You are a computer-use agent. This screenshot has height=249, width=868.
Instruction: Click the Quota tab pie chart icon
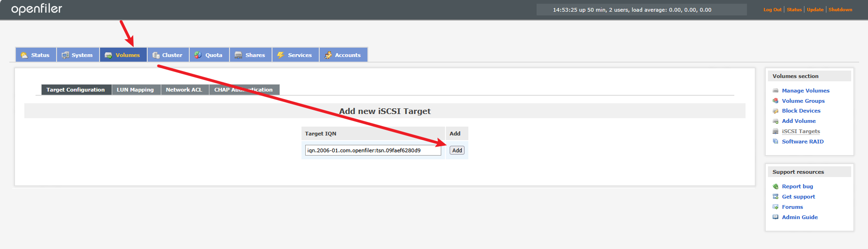198,55
